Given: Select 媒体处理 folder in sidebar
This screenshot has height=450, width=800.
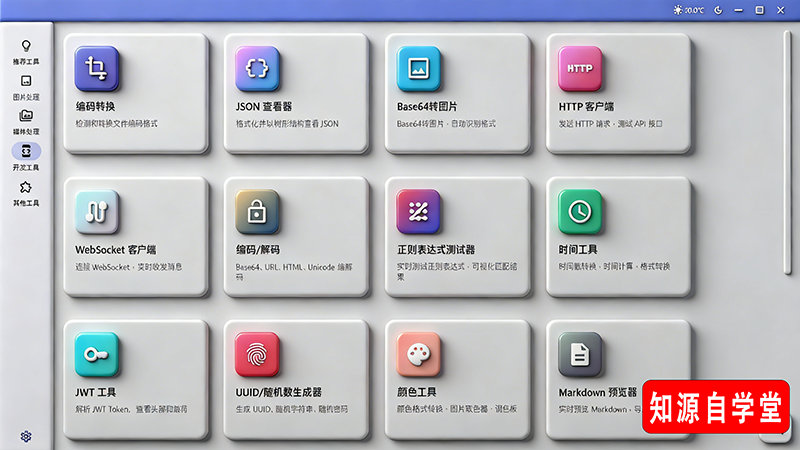Looking at the screenshot, I should tap(26, 122).
